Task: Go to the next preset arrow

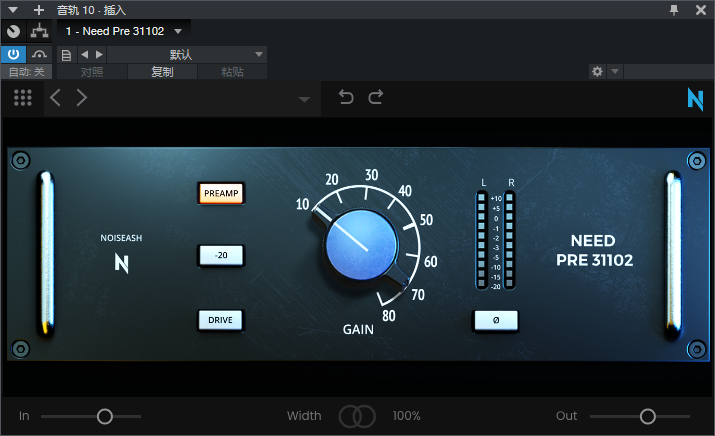Action: coord(99,55)
